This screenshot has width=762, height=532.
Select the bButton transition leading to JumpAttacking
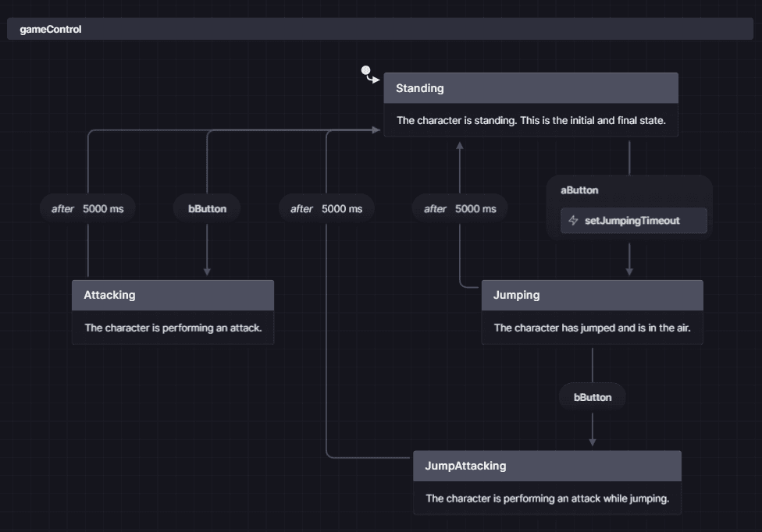tap(593, 397)
